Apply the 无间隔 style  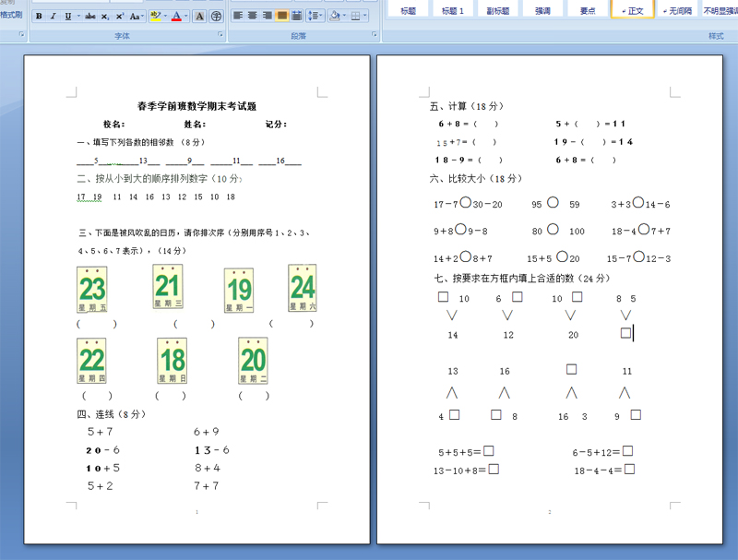click(677, 10)
